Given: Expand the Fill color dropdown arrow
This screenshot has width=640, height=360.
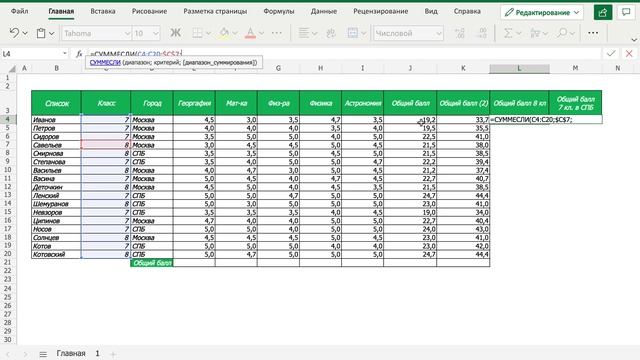Looking at the screenshot, I should coord(235,33).
